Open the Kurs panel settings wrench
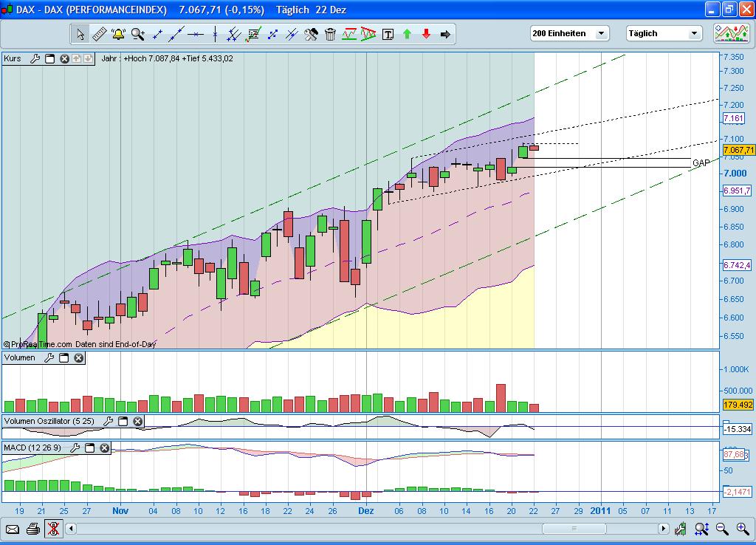 click(35, 59)
